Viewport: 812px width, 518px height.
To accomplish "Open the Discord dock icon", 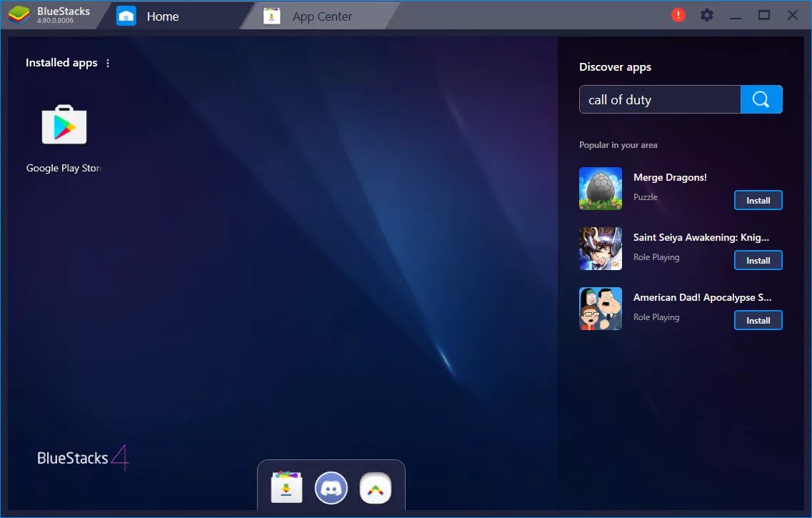I will click(x=331, y=488).
